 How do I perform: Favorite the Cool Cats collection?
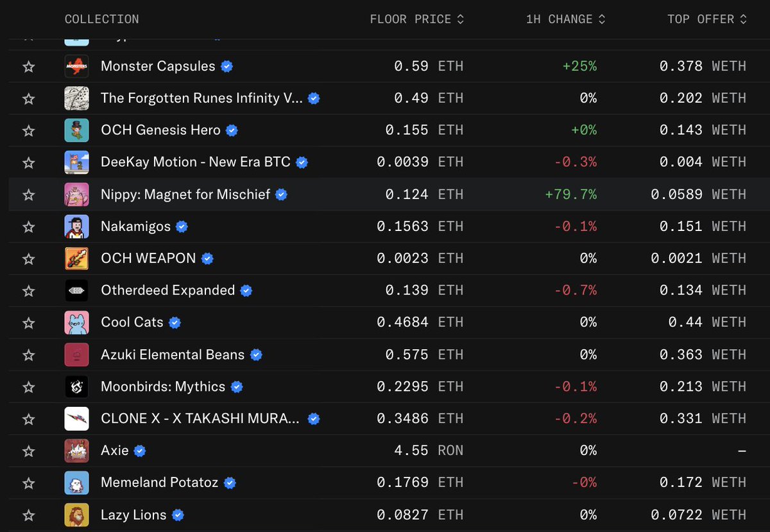coord(28,323)
